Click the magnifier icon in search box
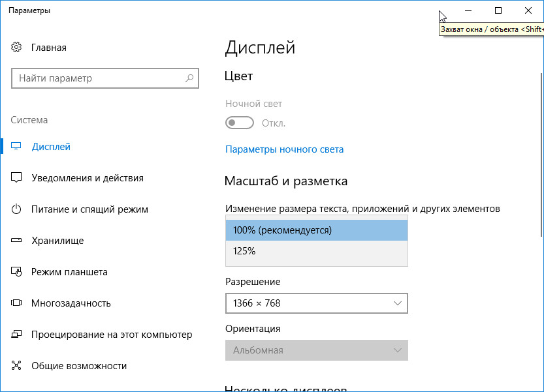 (x=189, y=78)
